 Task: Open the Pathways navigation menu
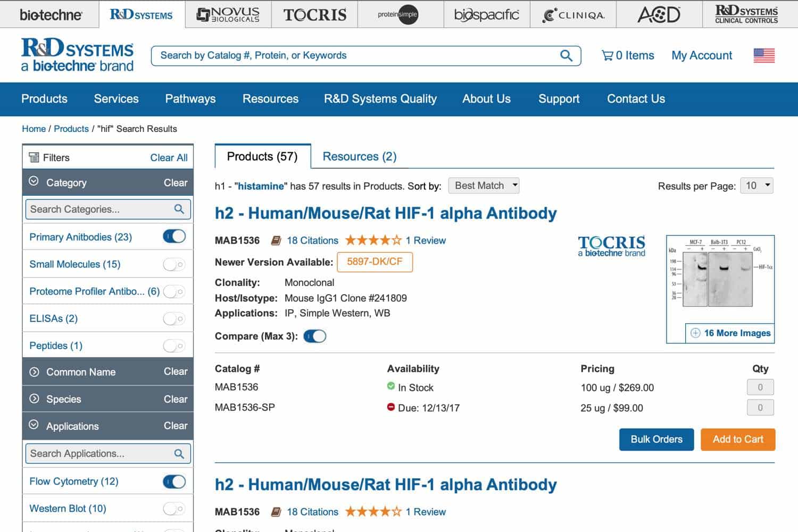pos(190,99)
